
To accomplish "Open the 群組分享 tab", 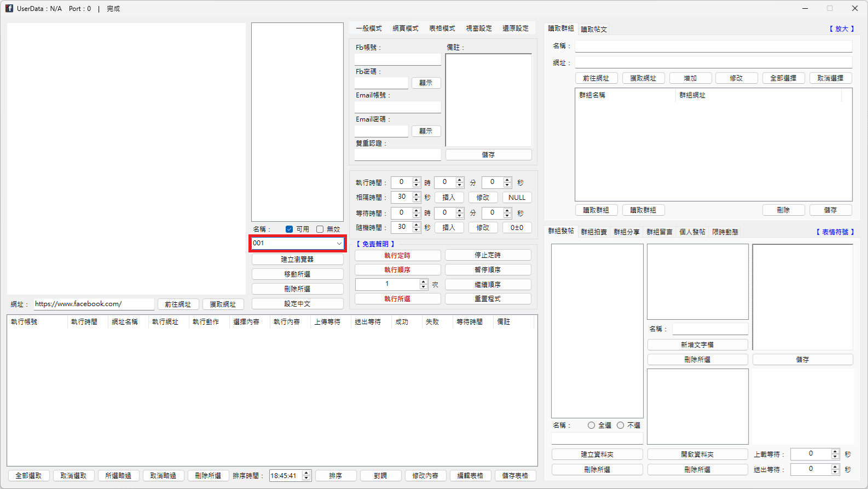I will tap(627, 232).
